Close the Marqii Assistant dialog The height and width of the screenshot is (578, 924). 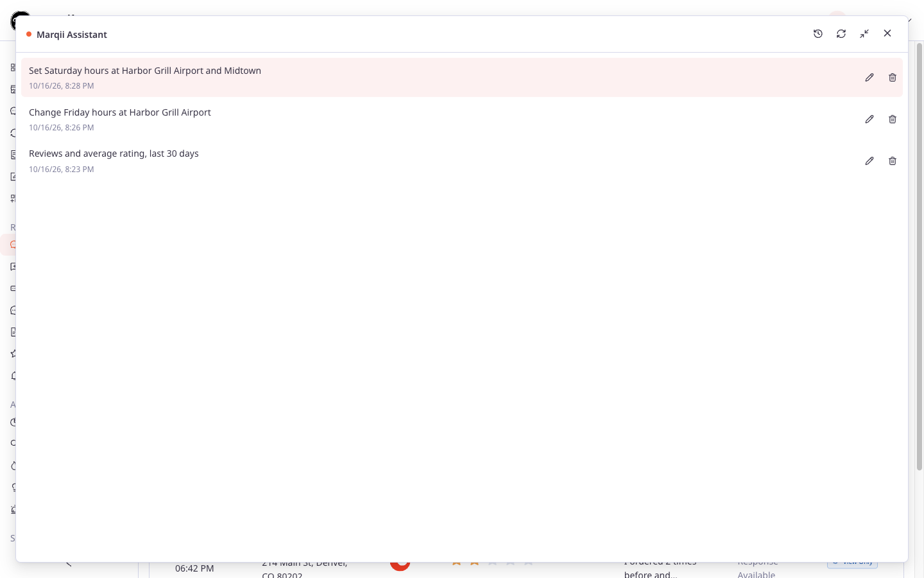887,33
